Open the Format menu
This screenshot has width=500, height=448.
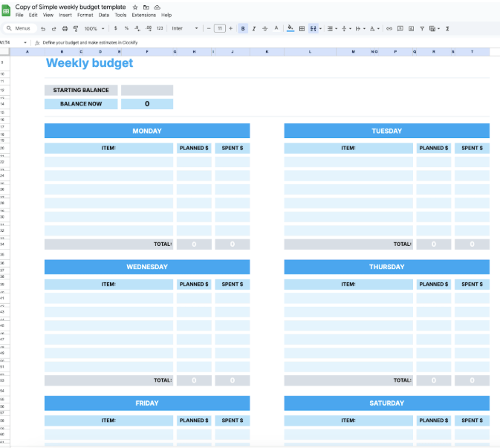85,15
